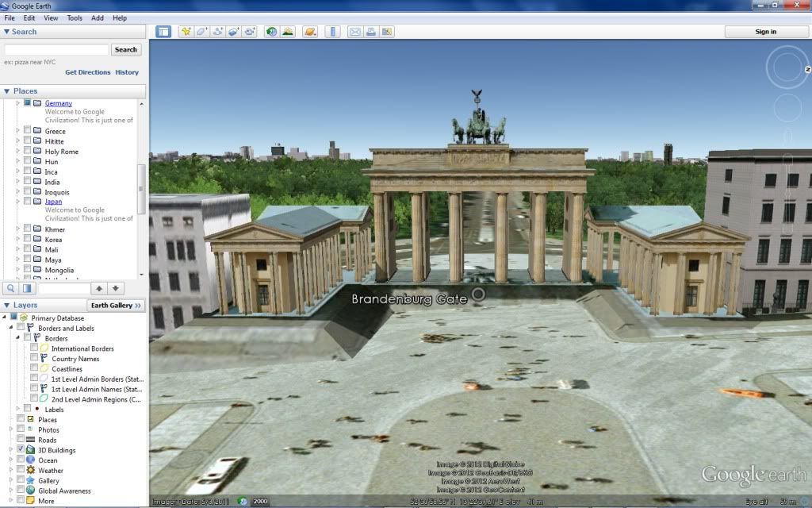812x508 pixels.
Task: Expand the Inca folder
Action: [x=17, y=171]
